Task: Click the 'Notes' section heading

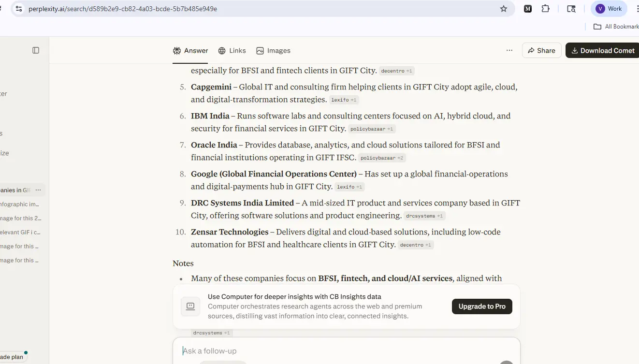Action: [183, 263]
